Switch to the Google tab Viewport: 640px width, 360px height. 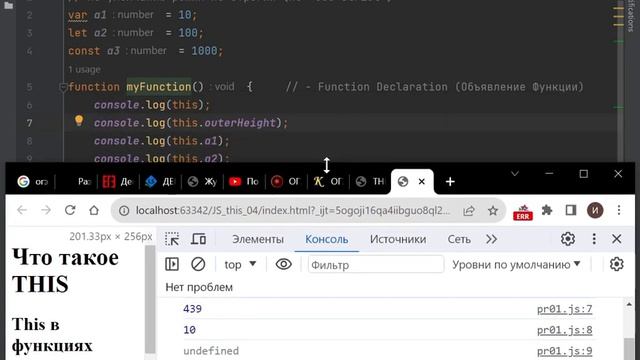pyautogui.click(x=32, y=182)
